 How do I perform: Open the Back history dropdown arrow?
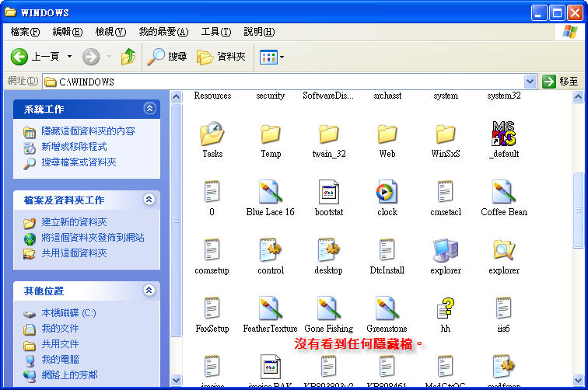[70, 57]
